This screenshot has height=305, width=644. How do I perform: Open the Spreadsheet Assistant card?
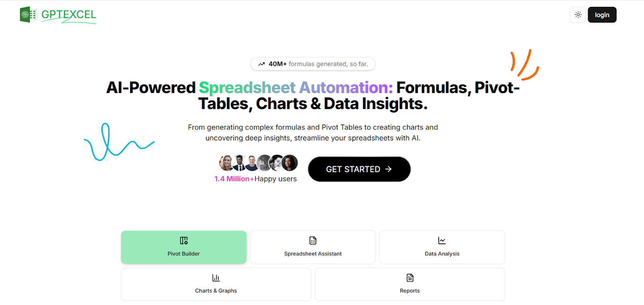[x=313, y=247]
